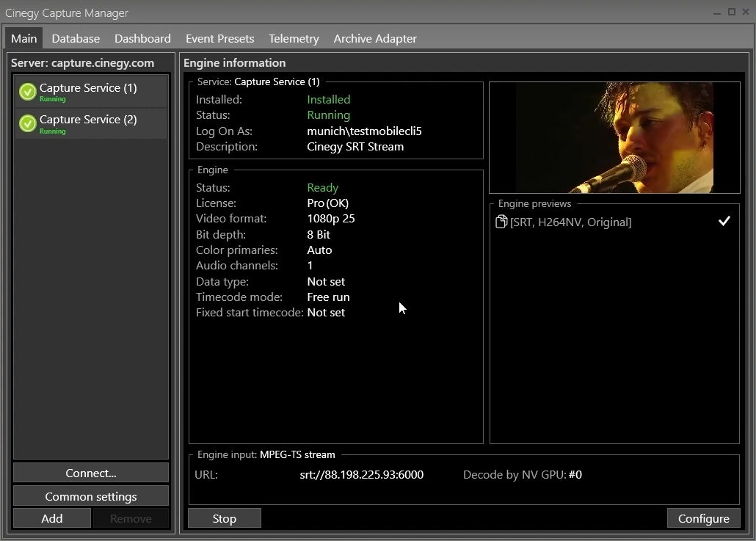Click the Configure button
The image size is (756, 541).
point(703,518)
